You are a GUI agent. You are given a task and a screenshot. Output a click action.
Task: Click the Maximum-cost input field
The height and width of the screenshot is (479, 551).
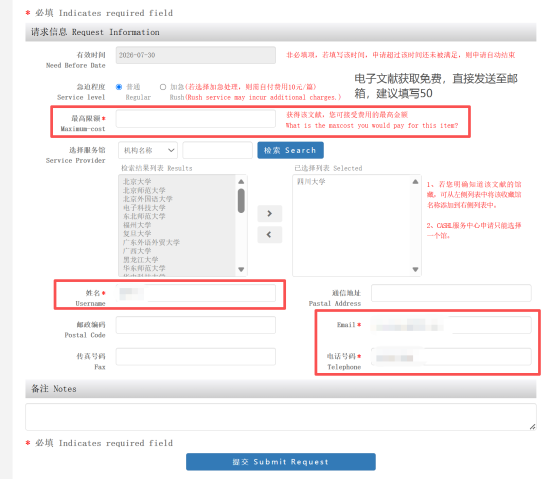(x=196, y=119)
